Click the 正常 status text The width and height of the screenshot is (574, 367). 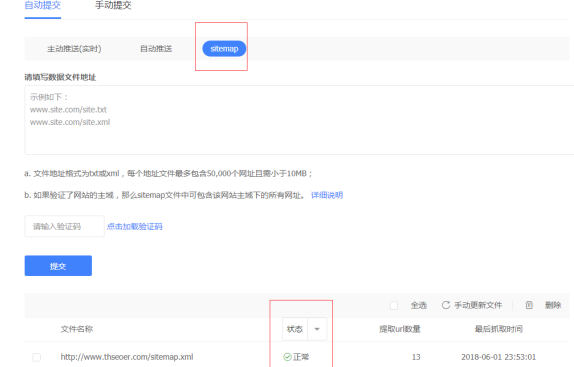301,357
